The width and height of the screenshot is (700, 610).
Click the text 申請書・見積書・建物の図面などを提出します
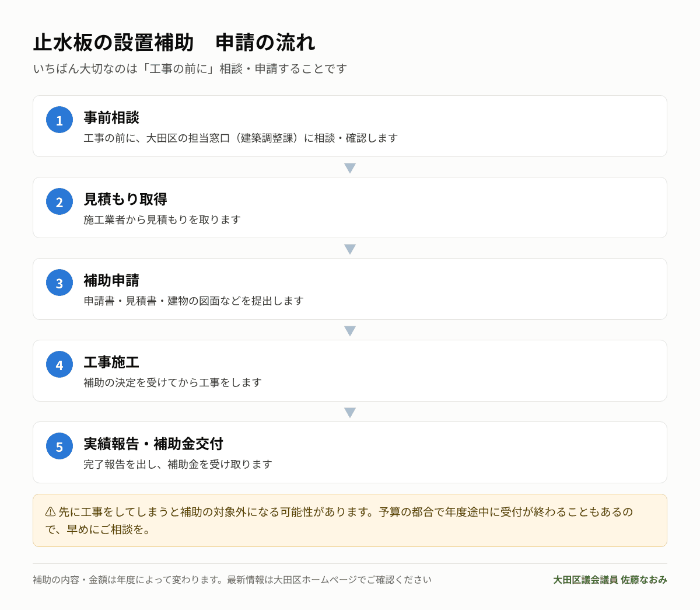(x=194, y=301)
